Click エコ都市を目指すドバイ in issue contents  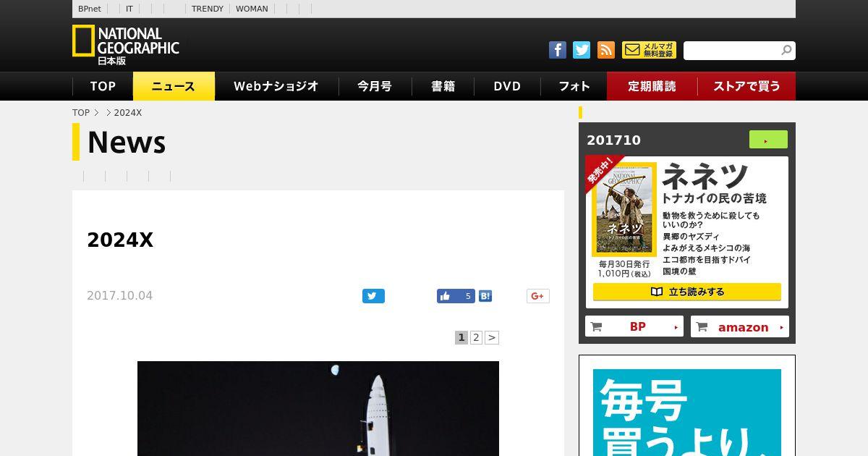tap(707, 260)
